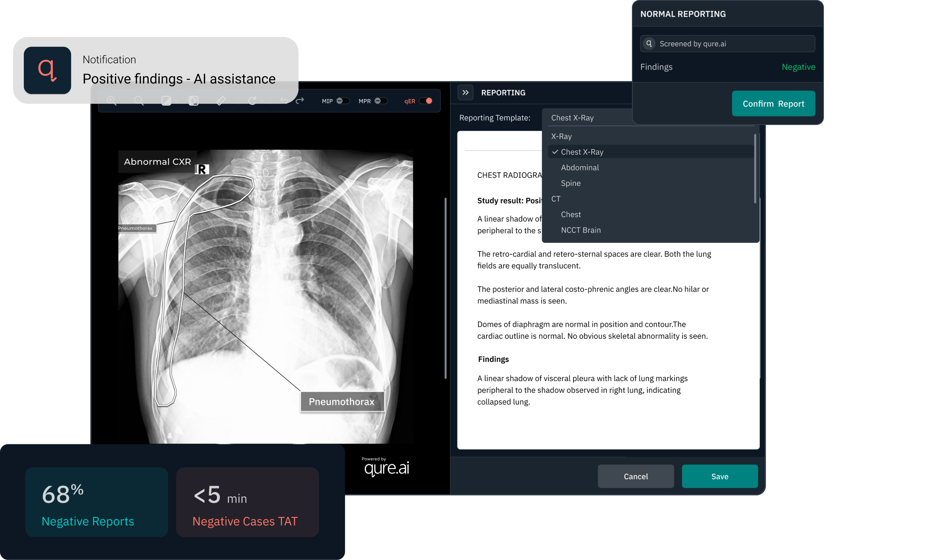Click the Save button
The image size is (930, 560).
pyautogui.click(x=719, y=476)
